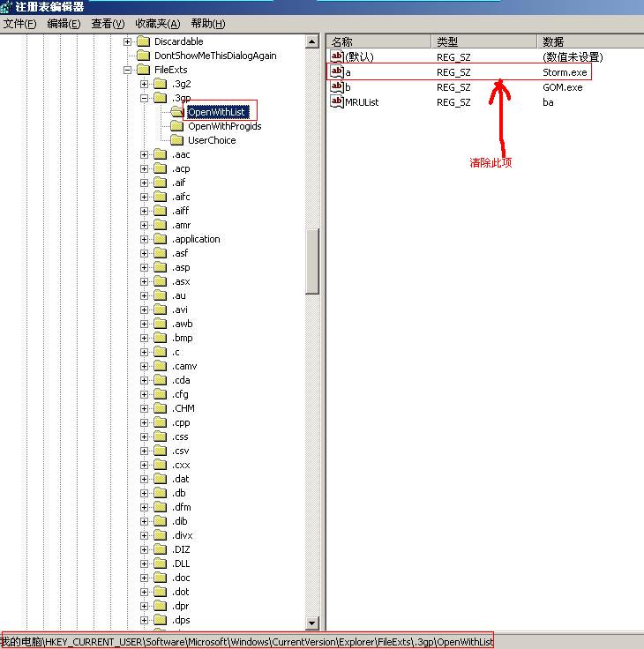Viewport: 644px width, 649px height.
Task: Open the 收藏夹(A) menu
Action: (x=158, y=24)
